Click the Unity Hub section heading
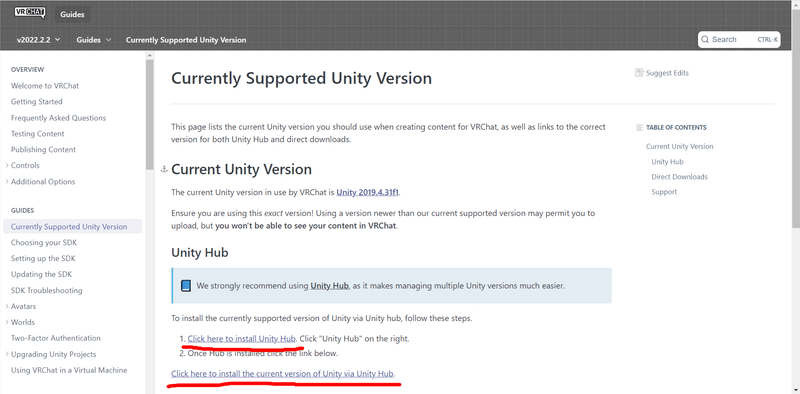This screenshot has width=800, height=394. click(x=199, y=252)
